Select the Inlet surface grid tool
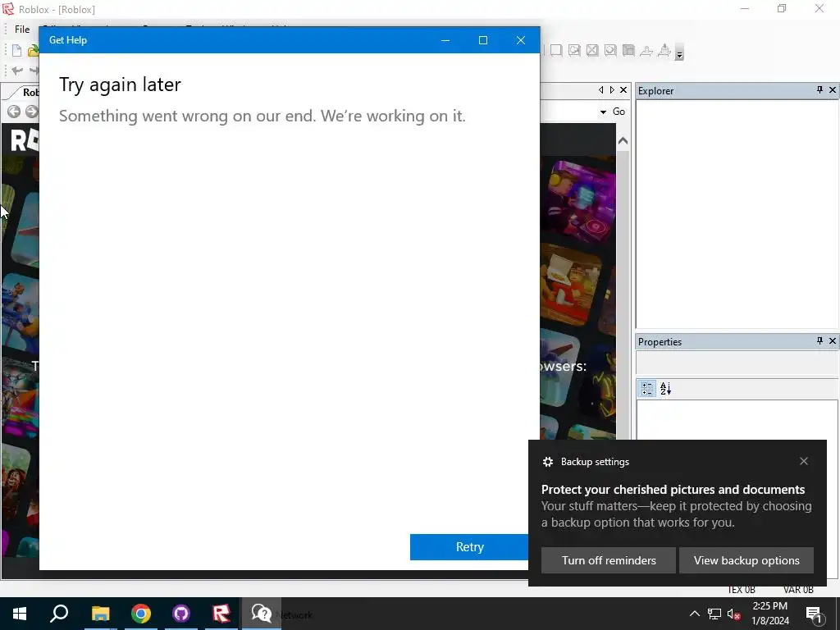This screenshot has width=840, height=630. point(628,51)
